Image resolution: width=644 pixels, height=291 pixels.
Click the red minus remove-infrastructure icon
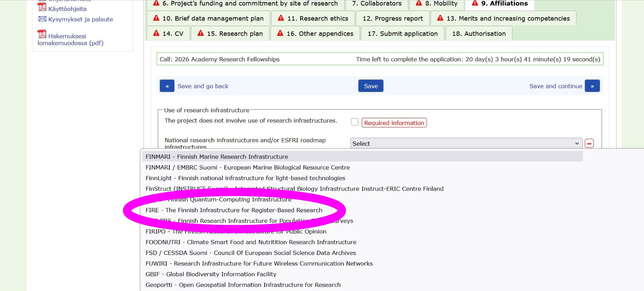tap(589, 143)
